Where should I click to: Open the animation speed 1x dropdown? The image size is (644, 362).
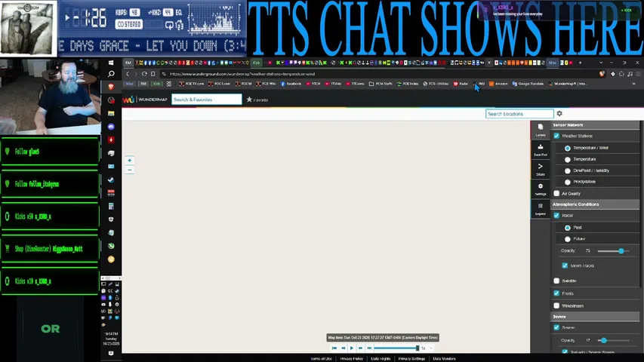[x=427, y=348]
